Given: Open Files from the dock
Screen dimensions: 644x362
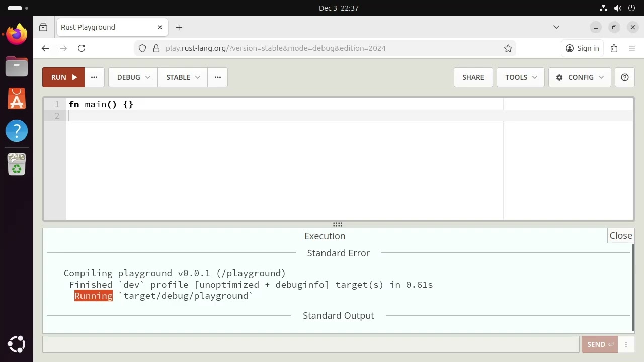Looking at the screenshot, I should pyautogui.click(x=17, y=66).
